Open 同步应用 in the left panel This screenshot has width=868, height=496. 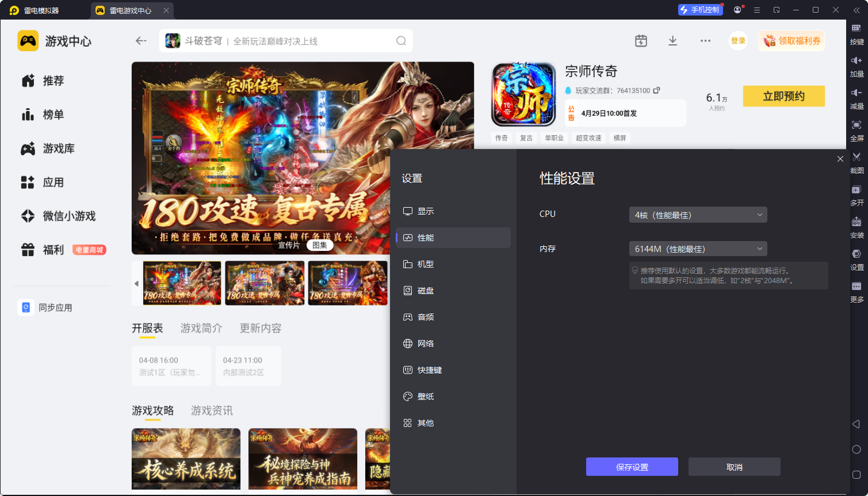point(46,307)
